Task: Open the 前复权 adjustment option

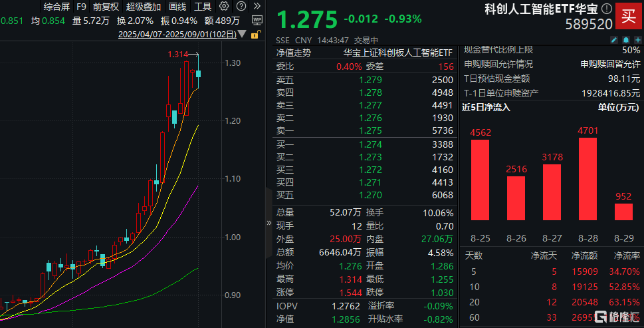Action: pos(106,7)
